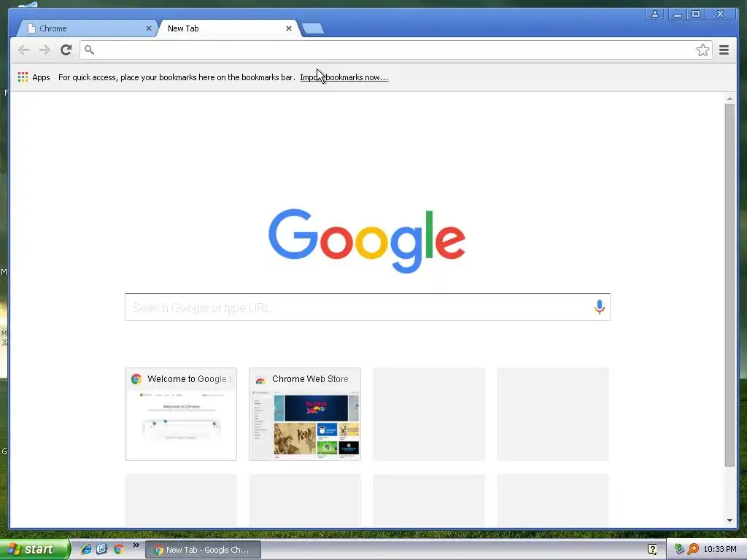
Task: Launch Internet Explorer from quick launch
Action: tap(86, 549)
